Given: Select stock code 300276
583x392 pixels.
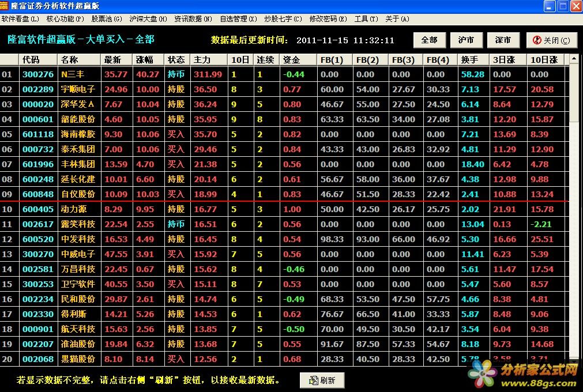Looking at the screenshot, I should coord(38,74).
